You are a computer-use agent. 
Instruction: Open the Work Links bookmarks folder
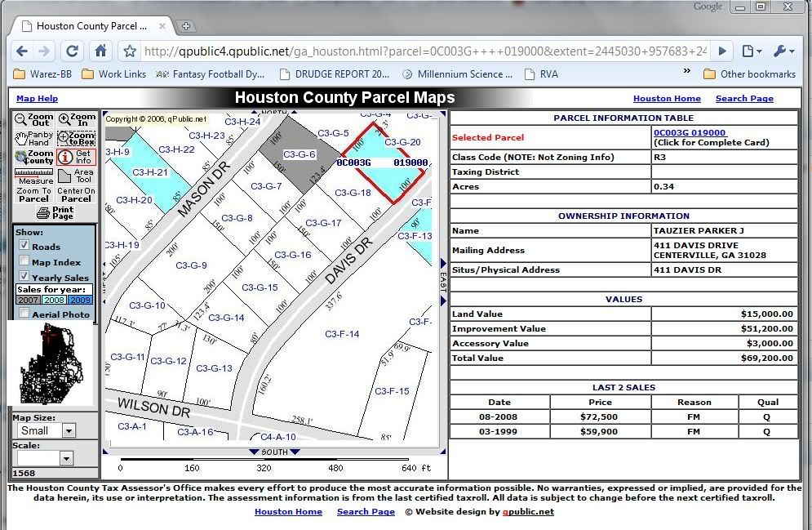[x=114, y=74]
